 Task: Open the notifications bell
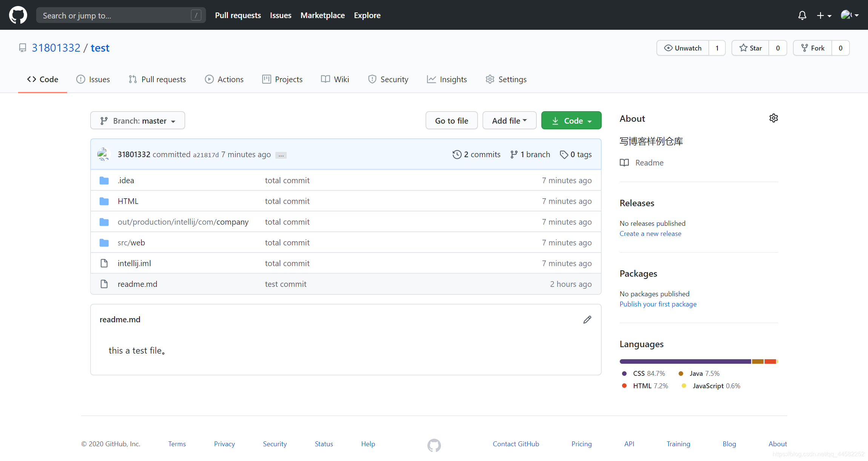[x=802, y=15]
